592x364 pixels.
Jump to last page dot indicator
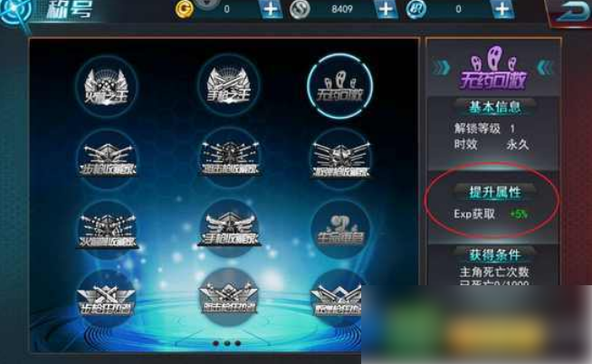pyautogui.click(x=238, y=343)
